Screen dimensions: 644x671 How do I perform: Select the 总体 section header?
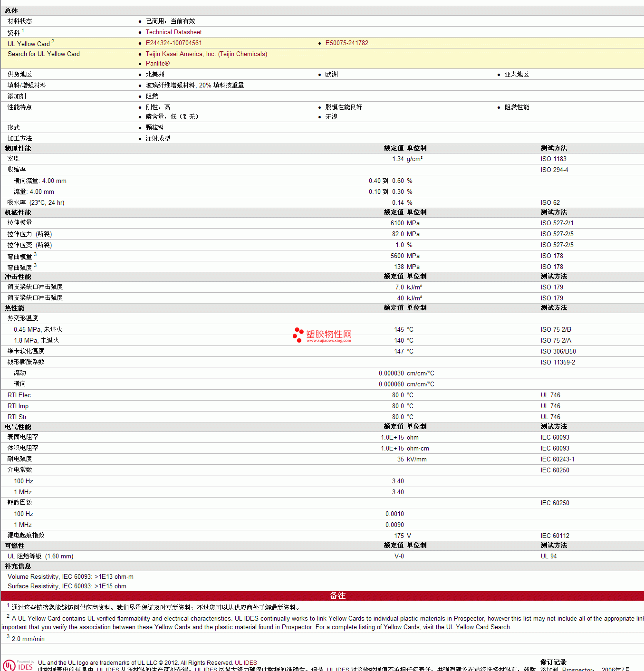11,10
